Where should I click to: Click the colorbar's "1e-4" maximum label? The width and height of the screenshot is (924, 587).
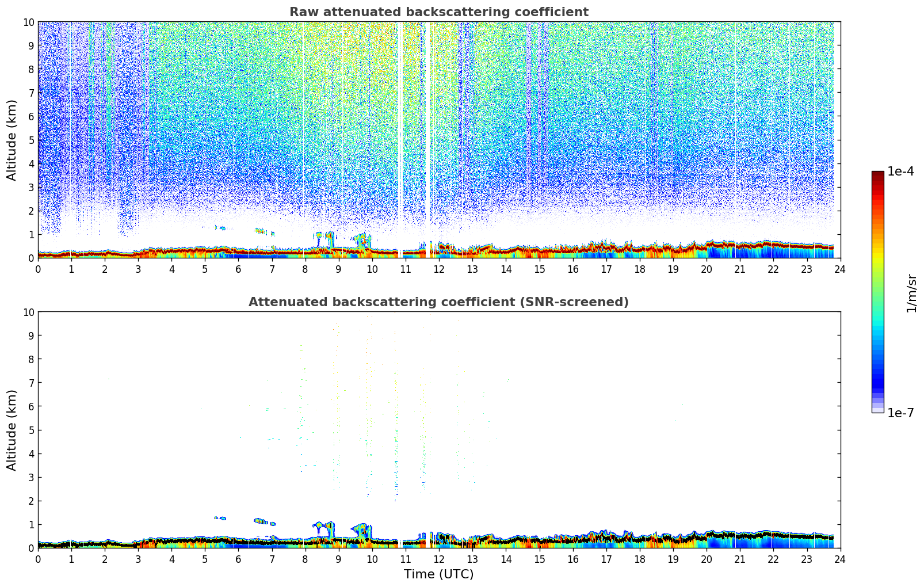[900, 171]
